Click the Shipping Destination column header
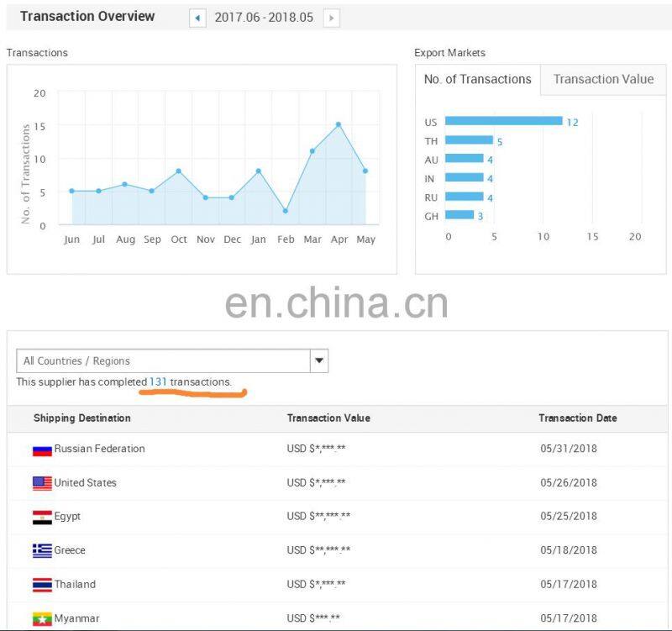 82,418
